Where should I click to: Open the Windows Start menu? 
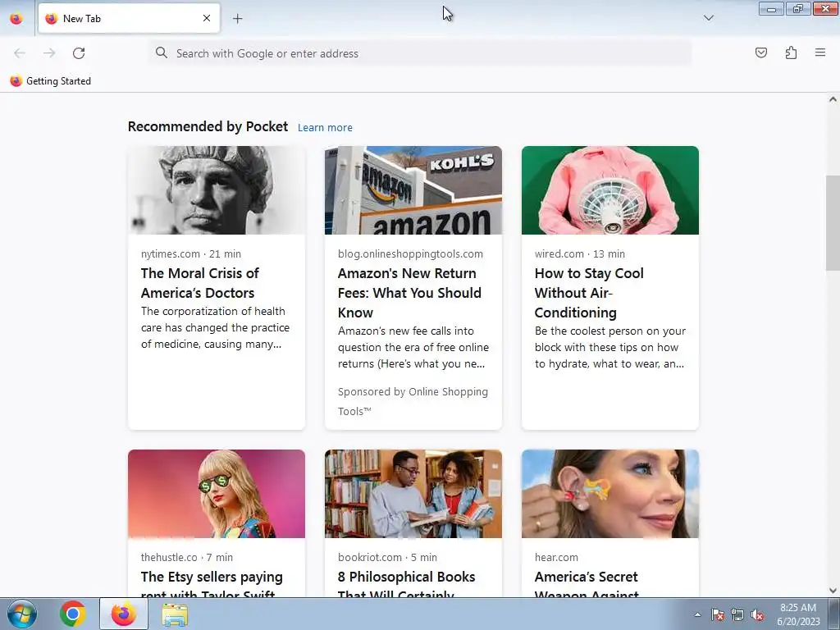[x=22, y=614]
